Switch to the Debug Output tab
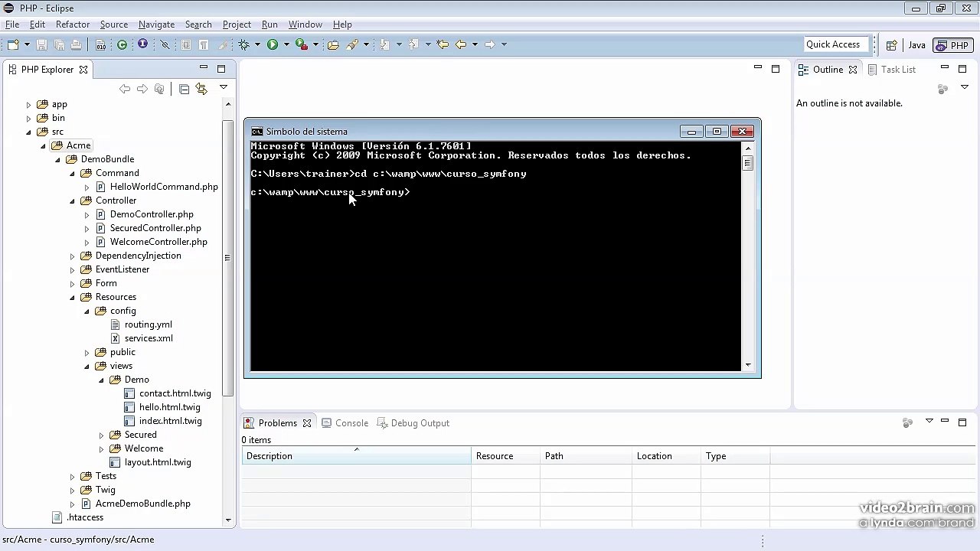980x551 pixels. 413,423
